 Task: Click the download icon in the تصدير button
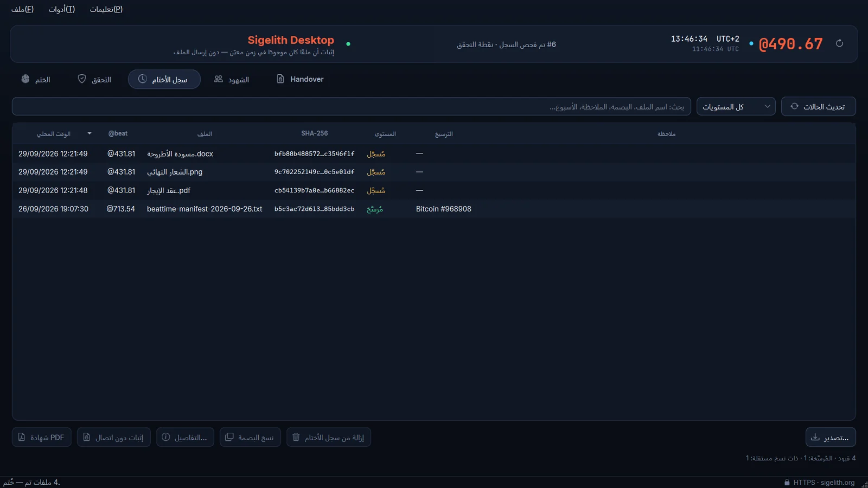[815, 437]
